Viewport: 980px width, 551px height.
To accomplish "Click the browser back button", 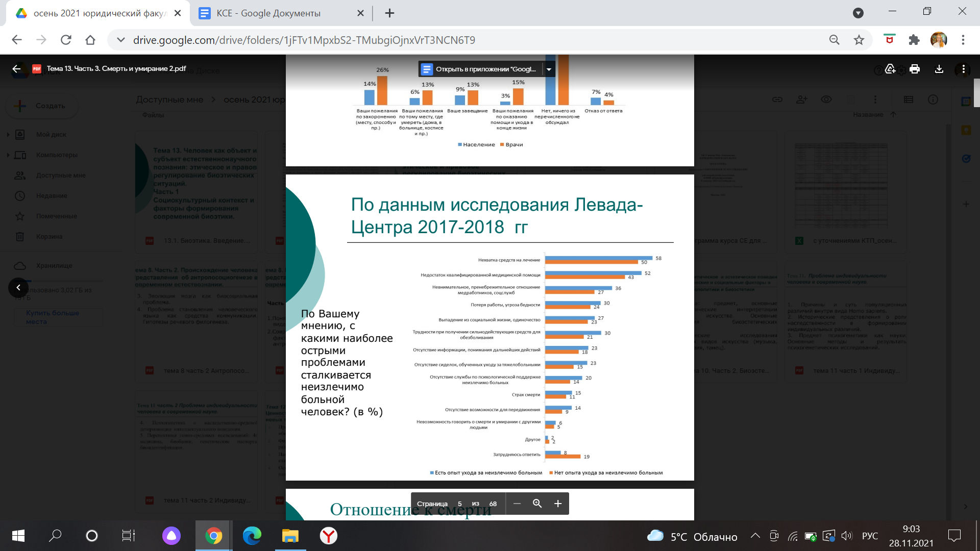I will pos(17,40).
